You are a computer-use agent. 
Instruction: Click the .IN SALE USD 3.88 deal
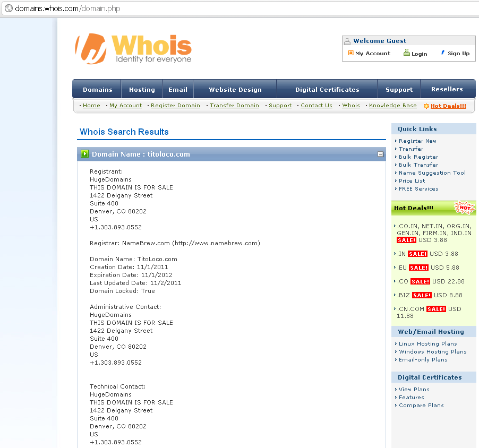pos(427,254)
